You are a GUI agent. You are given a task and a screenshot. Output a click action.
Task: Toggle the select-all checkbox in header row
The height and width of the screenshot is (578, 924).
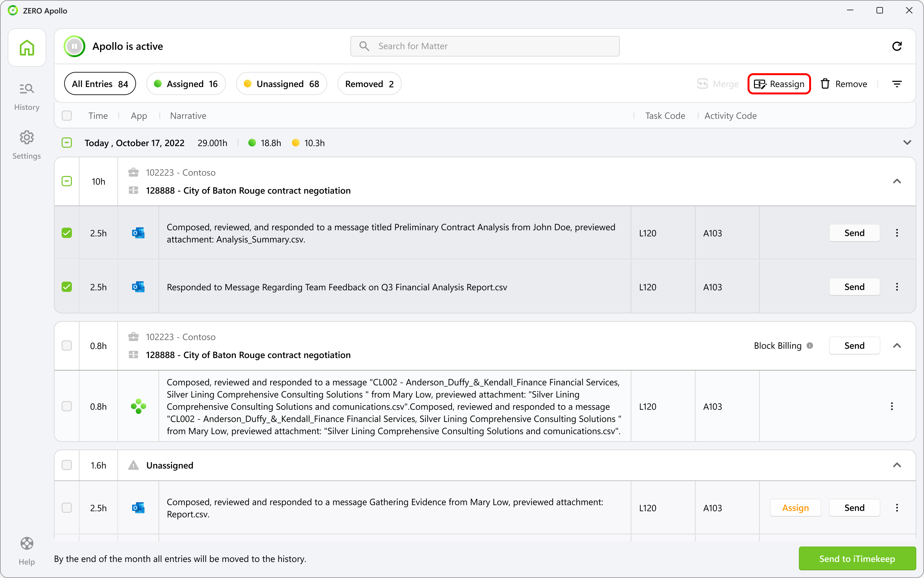[67, 116]
